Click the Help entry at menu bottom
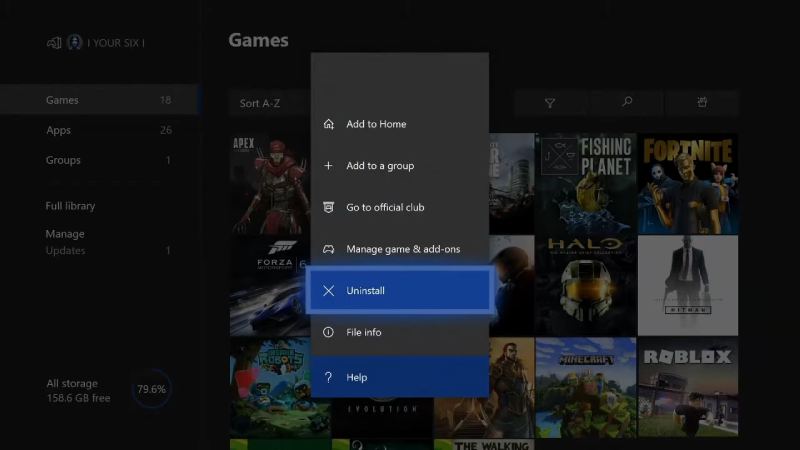 click(x=399, y=377)
